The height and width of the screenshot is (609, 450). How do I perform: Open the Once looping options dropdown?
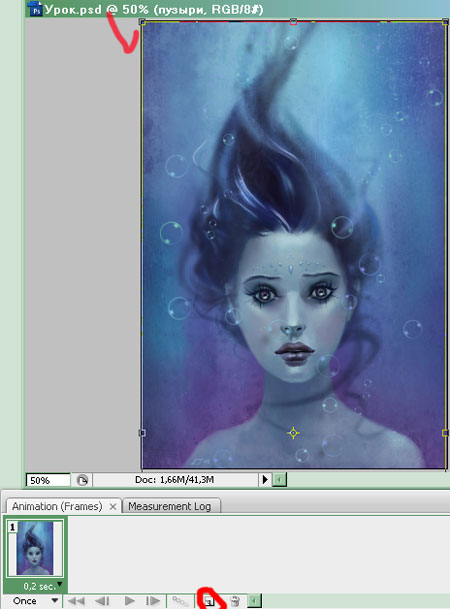tap(35, 601)
